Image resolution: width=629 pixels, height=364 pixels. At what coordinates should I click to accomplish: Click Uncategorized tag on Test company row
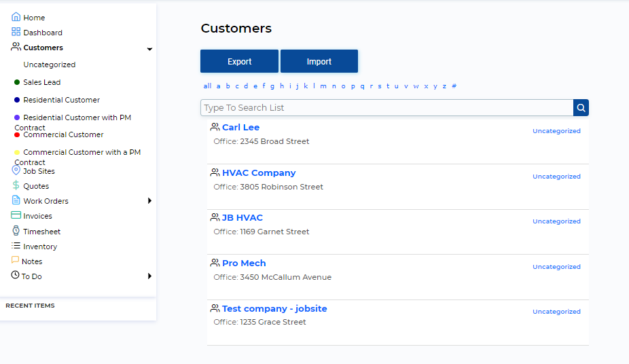point(556,312)
